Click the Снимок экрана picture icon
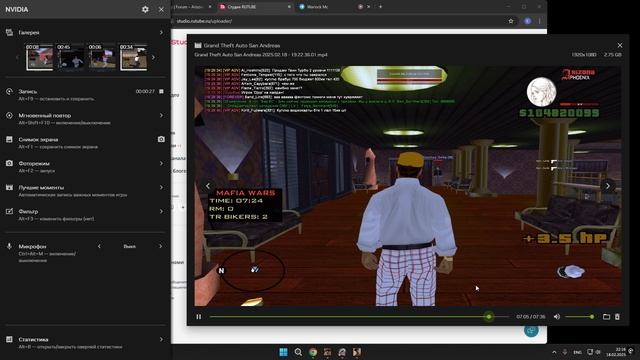This screenshot has height=360, width=640. pos(9,140)
